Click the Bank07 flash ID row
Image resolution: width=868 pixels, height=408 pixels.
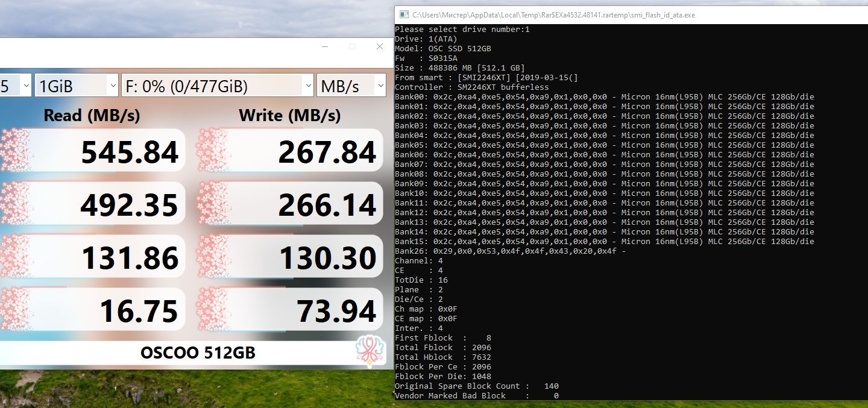coord(605,164)
